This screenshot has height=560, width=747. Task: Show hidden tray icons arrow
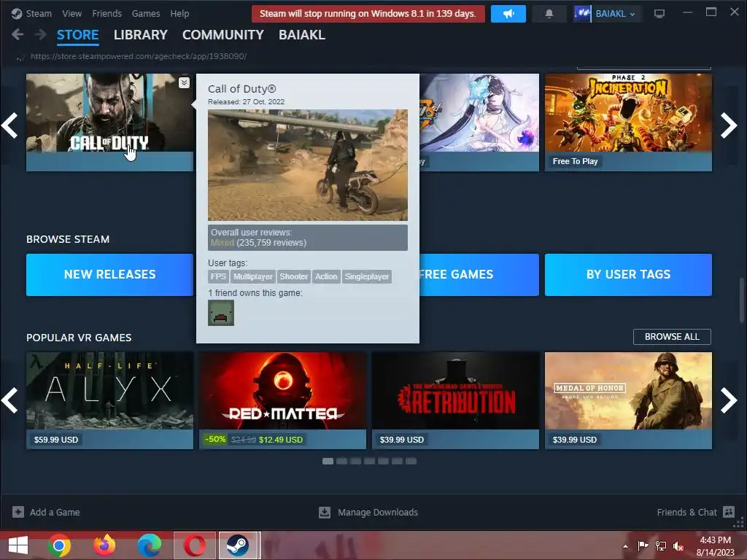pyautogui.click(x=625, y=546)
